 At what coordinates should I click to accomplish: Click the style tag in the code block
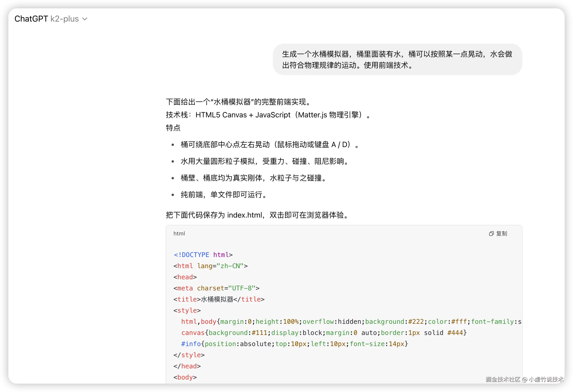[187, 310]
